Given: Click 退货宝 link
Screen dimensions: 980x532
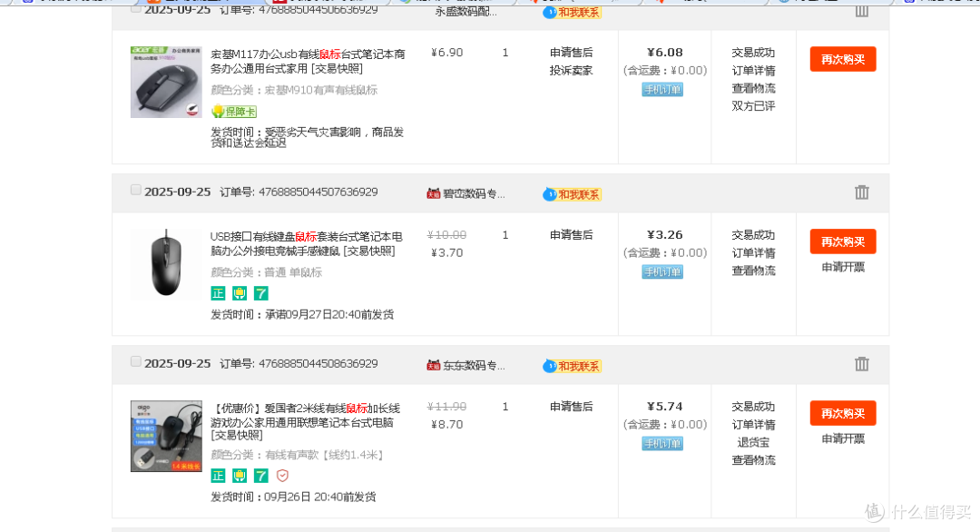Looking at the screenshot, I should coord(753,443).
